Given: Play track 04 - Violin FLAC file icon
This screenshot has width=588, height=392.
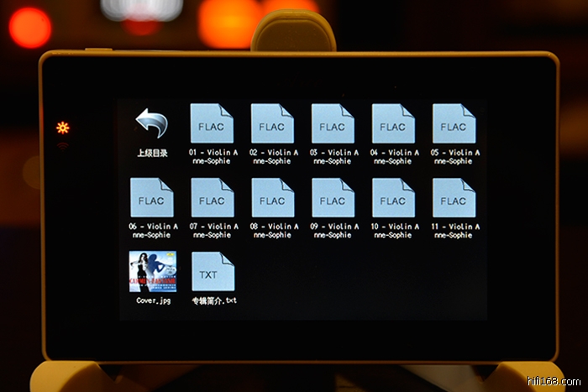Looking at the screenshot, I should (393, 124).
